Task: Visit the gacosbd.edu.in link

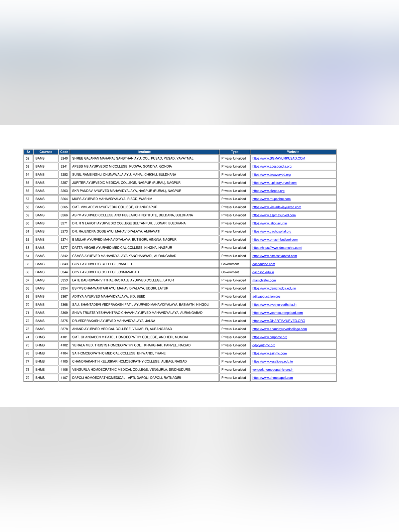Action: point(263,272)
